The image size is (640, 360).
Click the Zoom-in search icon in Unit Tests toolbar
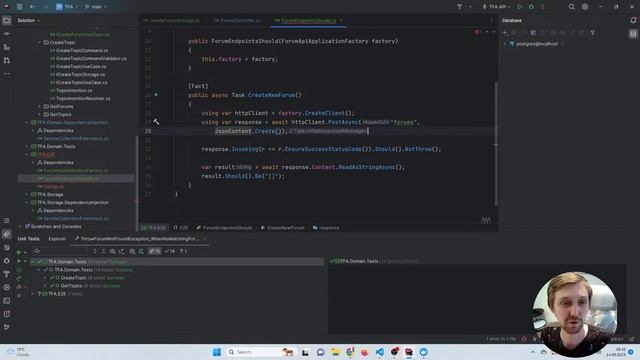[x=132, y=251]
